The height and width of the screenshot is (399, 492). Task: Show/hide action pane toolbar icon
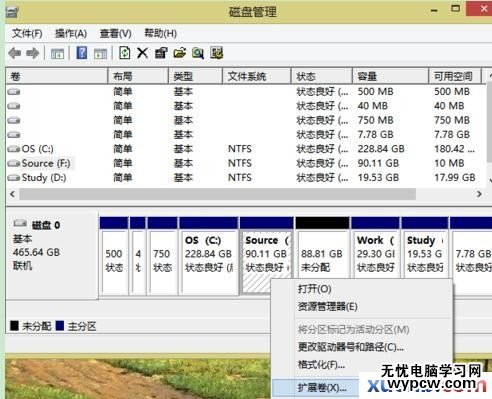[x=100, y=53]
